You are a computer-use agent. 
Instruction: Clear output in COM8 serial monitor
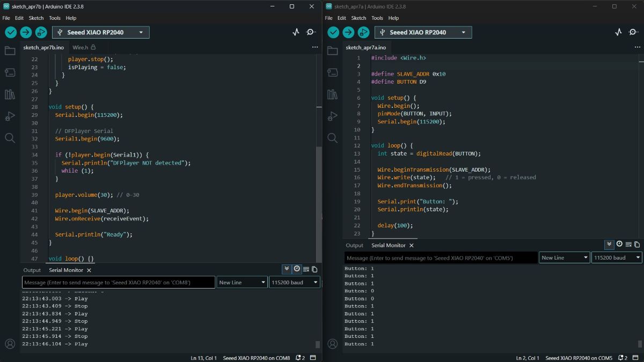[306, 269]
